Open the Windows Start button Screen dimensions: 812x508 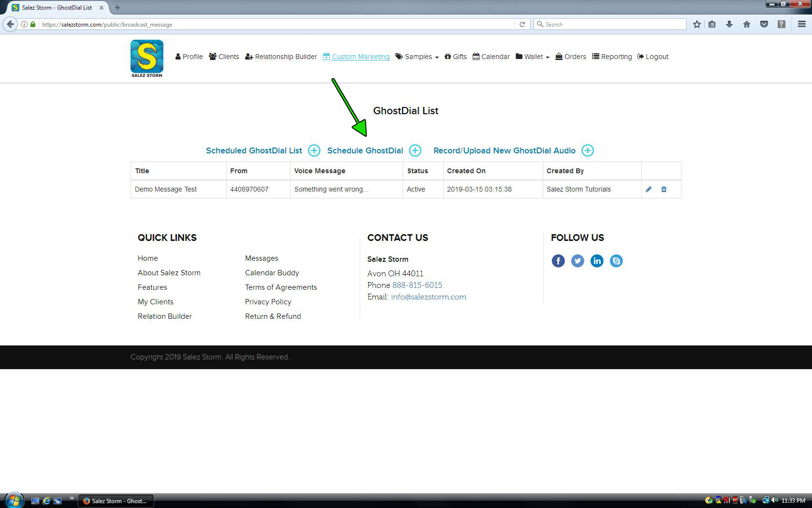[x=14, y=500]
